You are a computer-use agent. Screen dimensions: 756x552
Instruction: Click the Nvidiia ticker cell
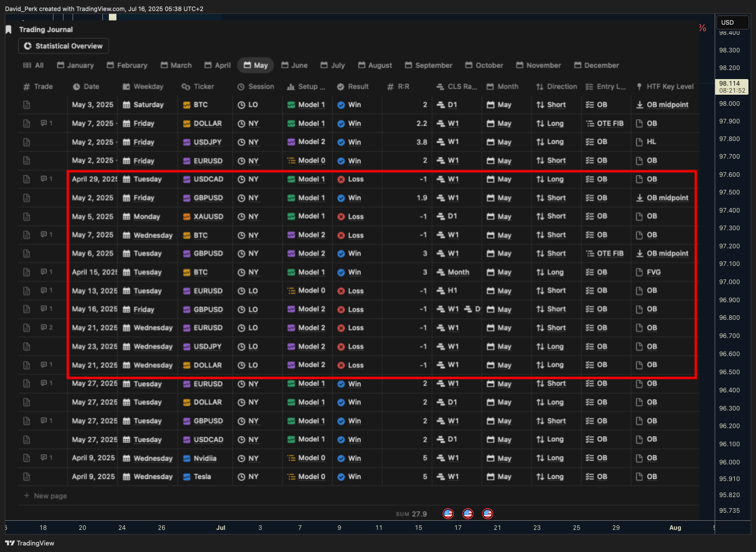(x=205, y=458)
